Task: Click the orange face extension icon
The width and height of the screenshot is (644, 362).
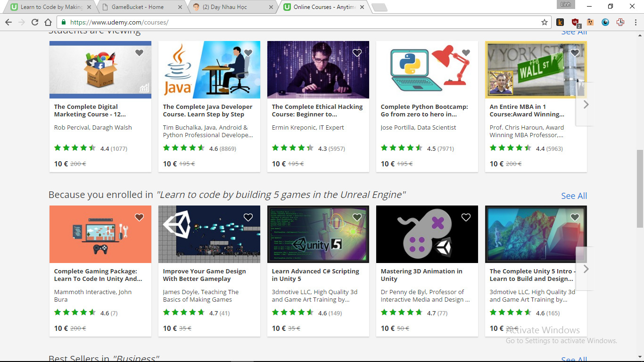Action: pyautogui.click(x=590, y=22)
